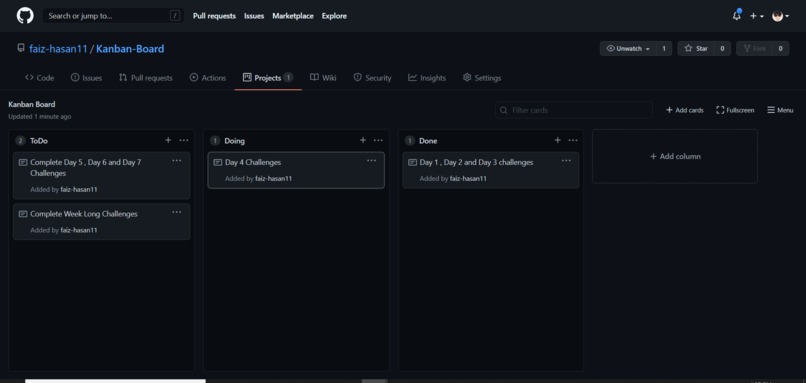
Task: Select the Projects tab
Action: coord(268,78)
